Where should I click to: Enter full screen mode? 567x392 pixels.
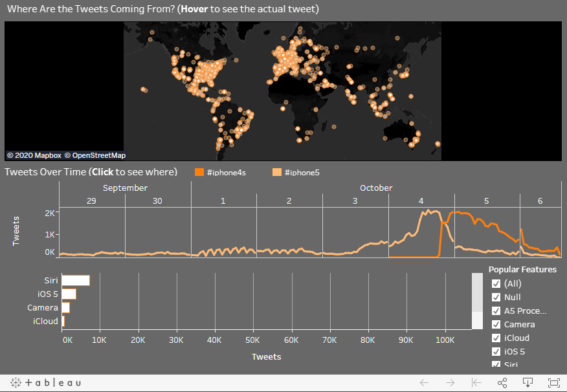point(554,383)
